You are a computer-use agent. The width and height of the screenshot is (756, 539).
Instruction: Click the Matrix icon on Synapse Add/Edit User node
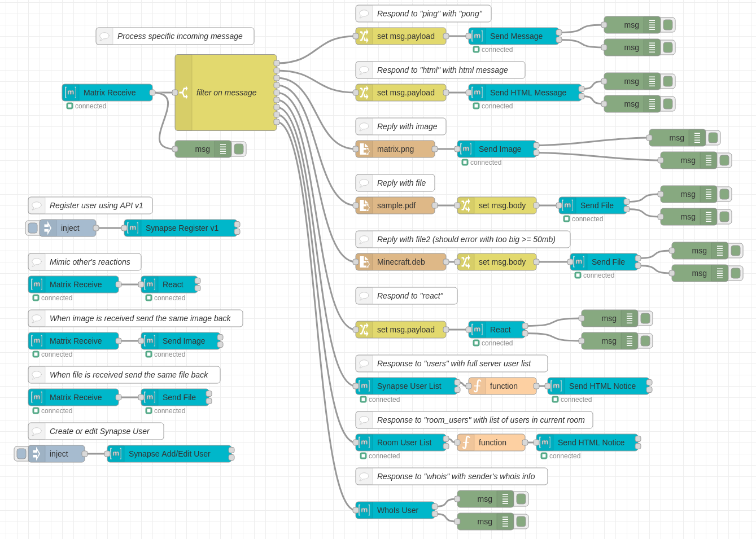[x=116, y=454]
